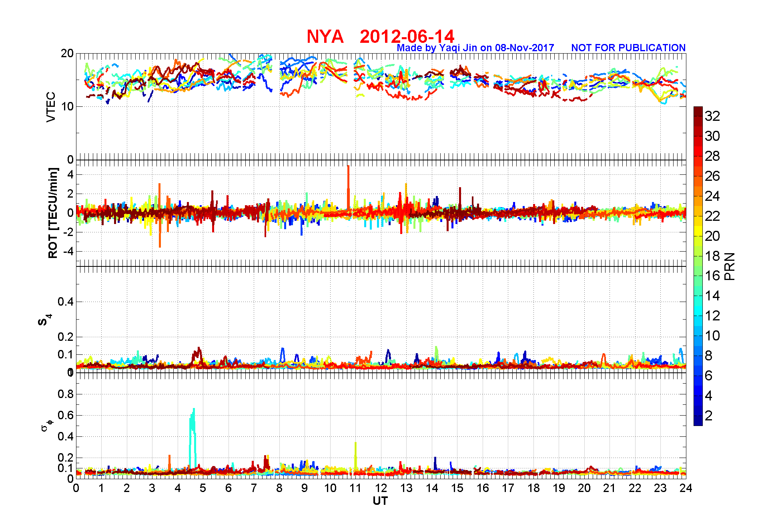Screen dimensions: 762x532
Task: Click the ROT axis tick "-4"
Action: point(68,251)
